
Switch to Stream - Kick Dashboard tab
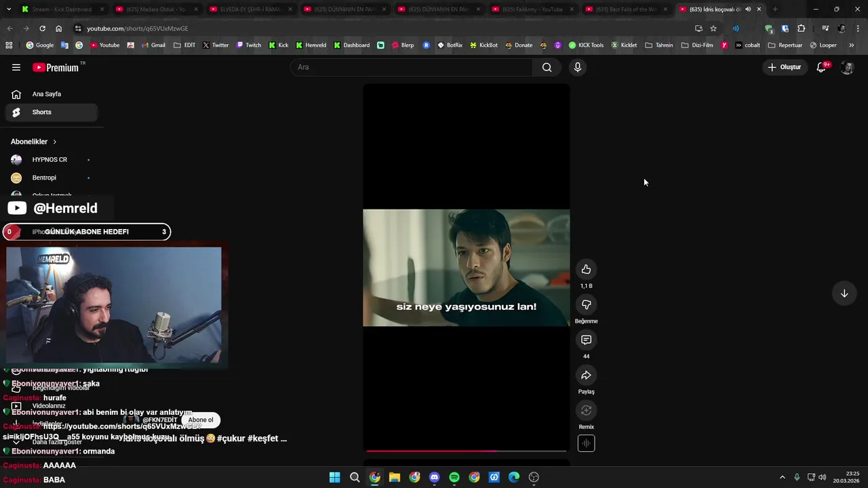pos(61,9)
